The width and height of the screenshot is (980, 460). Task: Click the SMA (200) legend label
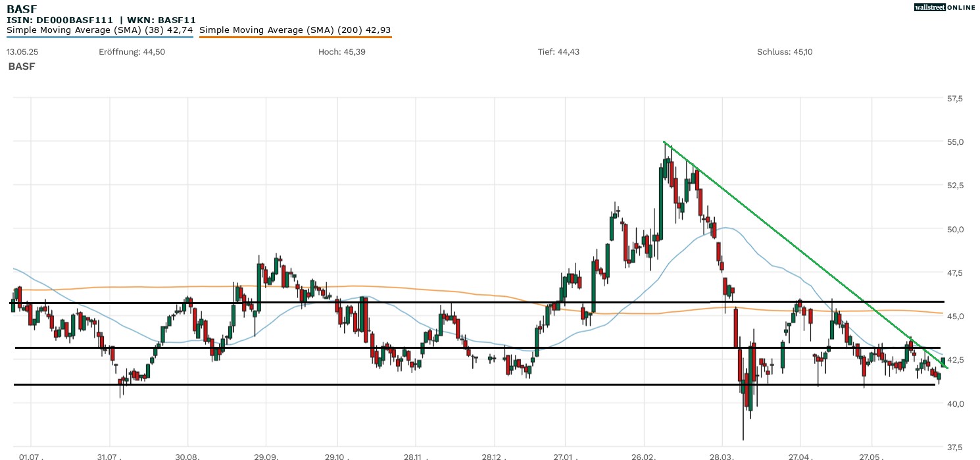point(295,30)
